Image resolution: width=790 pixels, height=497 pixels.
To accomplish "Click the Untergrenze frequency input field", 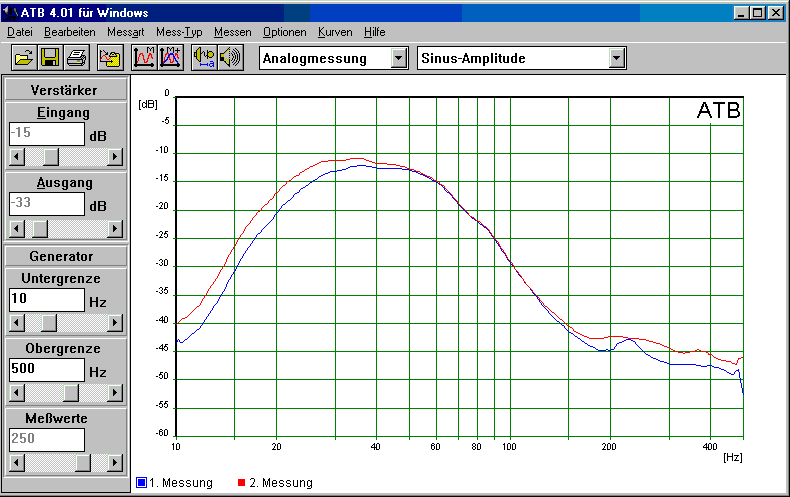I will point(46,299).
